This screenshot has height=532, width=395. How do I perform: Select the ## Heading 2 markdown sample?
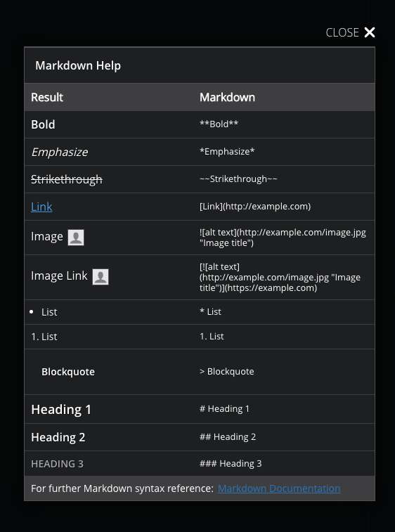228,436
